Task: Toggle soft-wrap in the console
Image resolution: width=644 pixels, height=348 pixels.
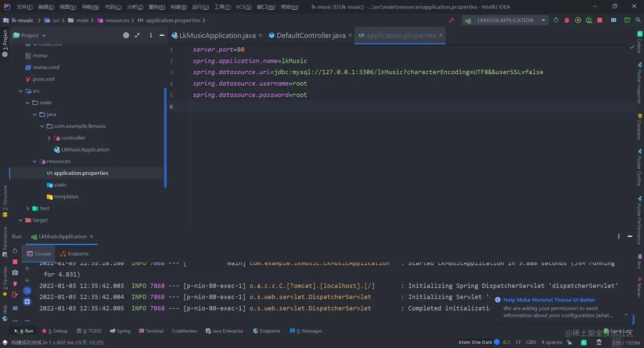Action: click(27, 291)
